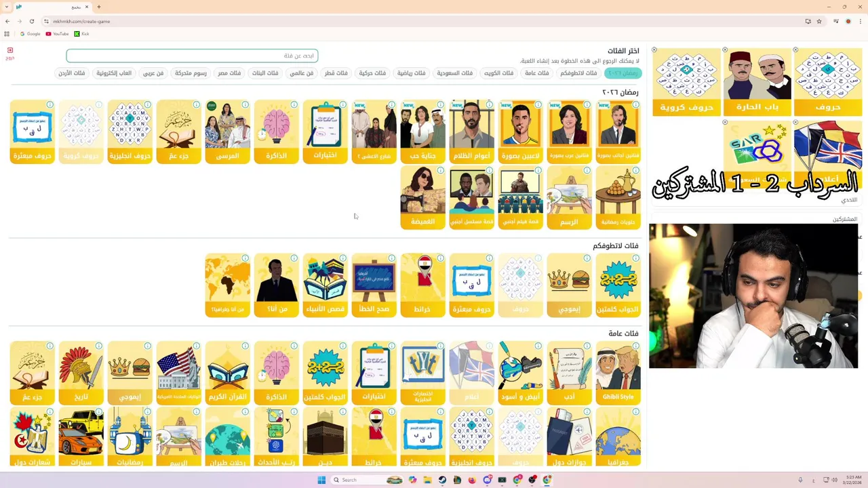Viewport: 868px width, 488px height.
Task: Select the الجواب كلمتين card in لاتطوفكم section
Action: (x=618, y=285)
